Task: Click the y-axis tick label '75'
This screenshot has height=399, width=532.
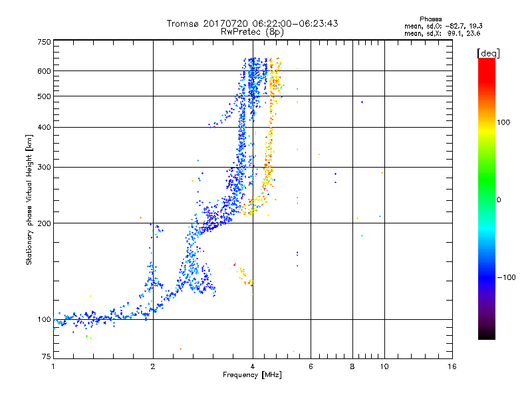Action: pyautogui.click(x=47, y=356)
